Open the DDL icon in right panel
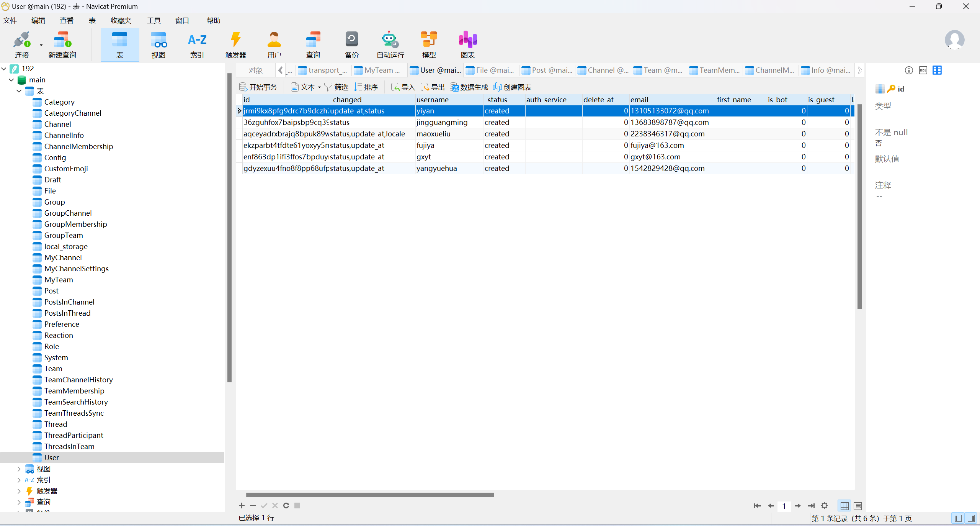The height and width of the screenshot is (526, 980). pos(923,70)
